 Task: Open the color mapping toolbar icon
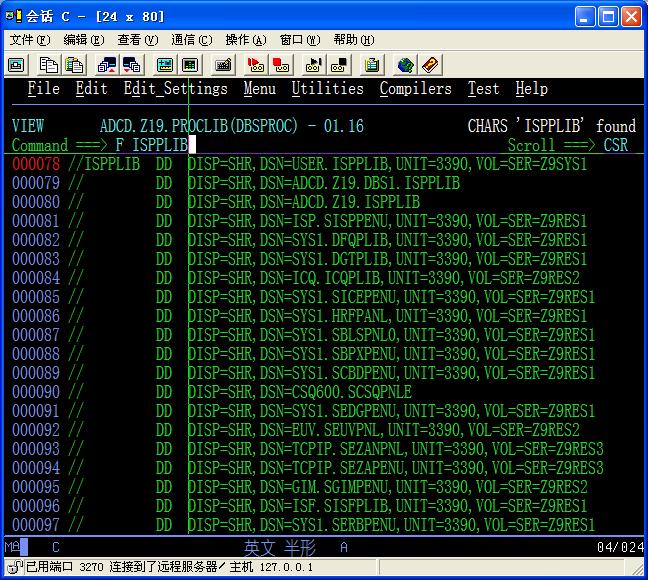[x=190, y=65]
